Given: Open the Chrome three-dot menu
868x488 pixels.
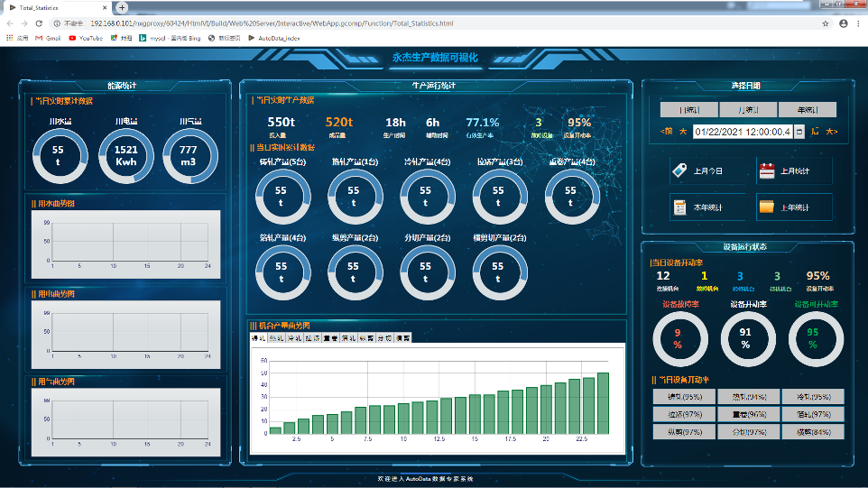Looking at the screenshot, I should pyautogui.click(x=858, y=23).
